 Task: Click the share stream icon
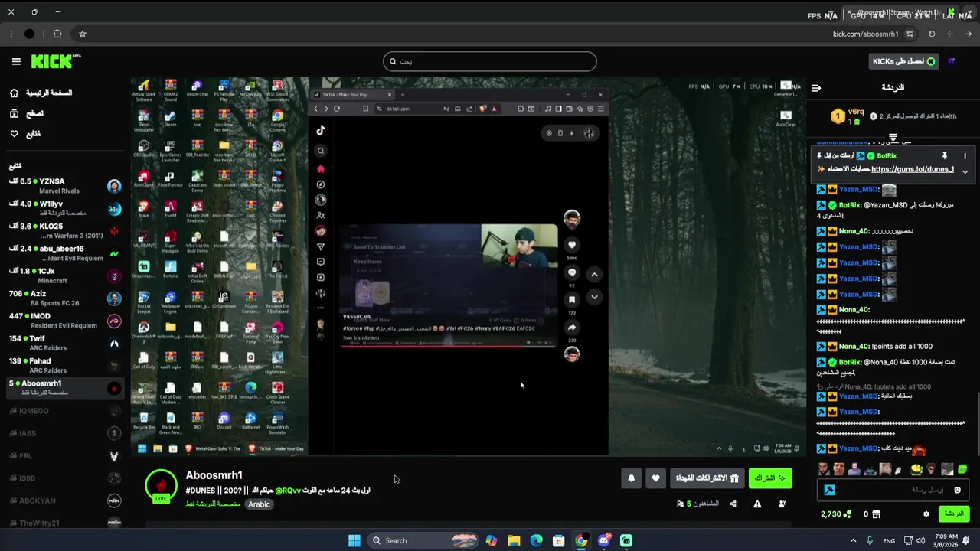(733, 504)
